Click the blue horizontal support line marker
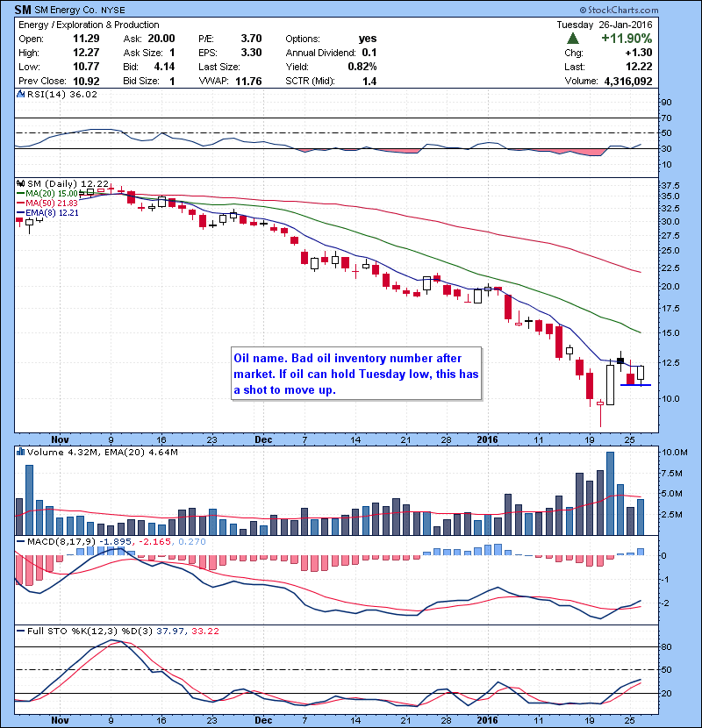The height and width of the screenshot is (728, 702). click(x=635, y=385)
